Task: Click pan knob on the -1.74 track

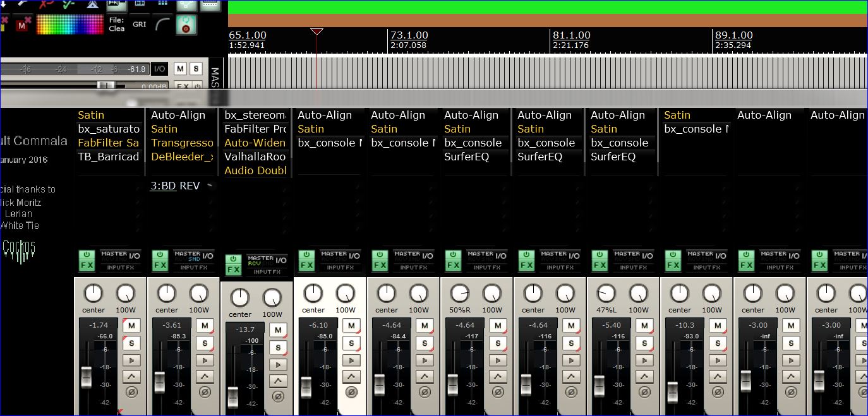Action: [x=93, y=293]
